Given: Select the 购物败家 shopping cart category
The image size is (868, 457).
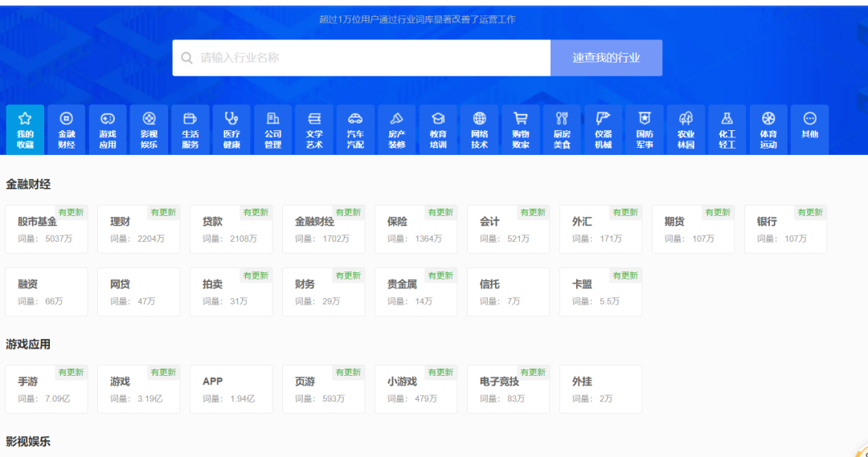Looking at the screenshot, I should pos(520,129).
